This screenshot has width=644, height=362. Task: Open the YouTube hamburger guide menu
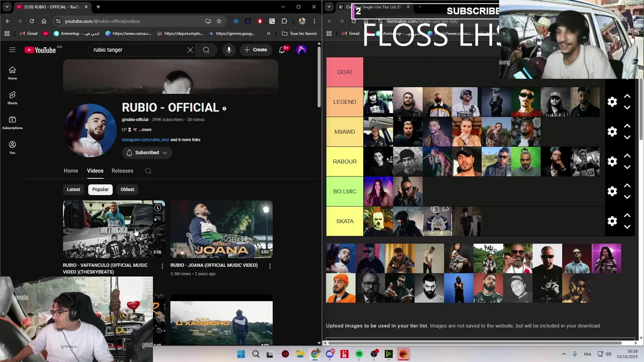coord(13,50)
